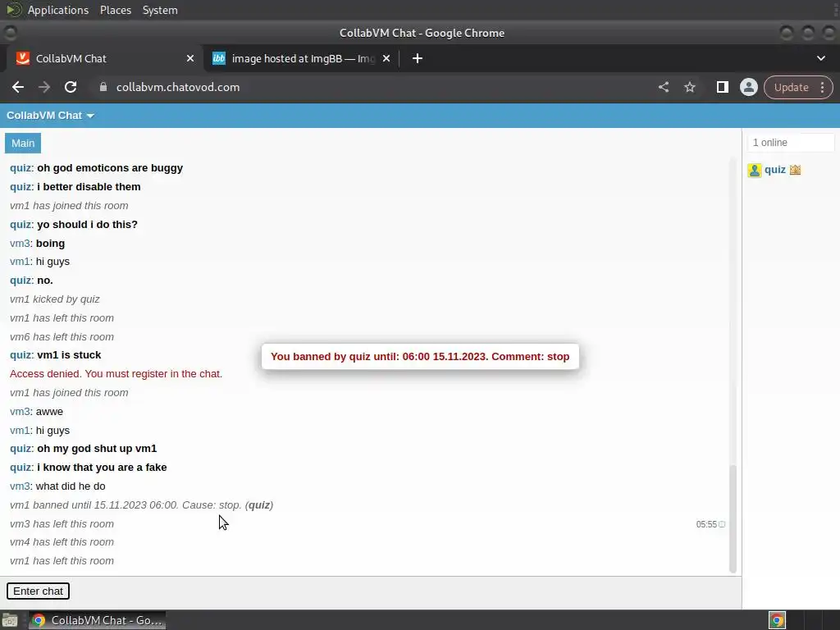Open the System menu
The width and height of the screenshot is (840, 630).
pos(160,10)
